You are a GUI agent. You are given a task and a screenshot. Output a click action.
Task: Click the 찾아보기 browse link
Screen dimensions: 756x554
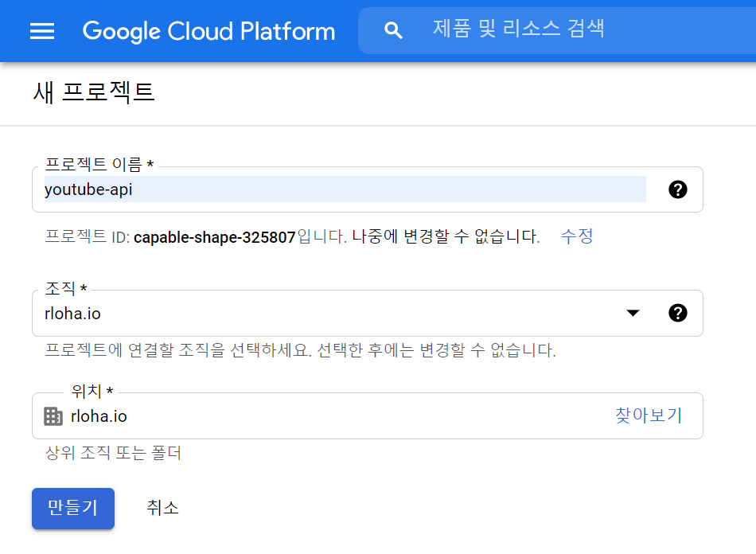pos(649,416)
